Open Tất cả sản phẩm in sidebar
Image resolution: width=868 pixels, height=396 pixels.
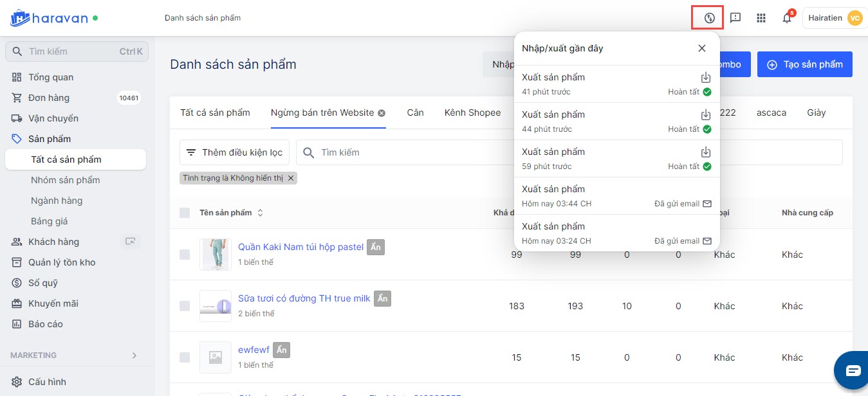(x=75, y=159)
